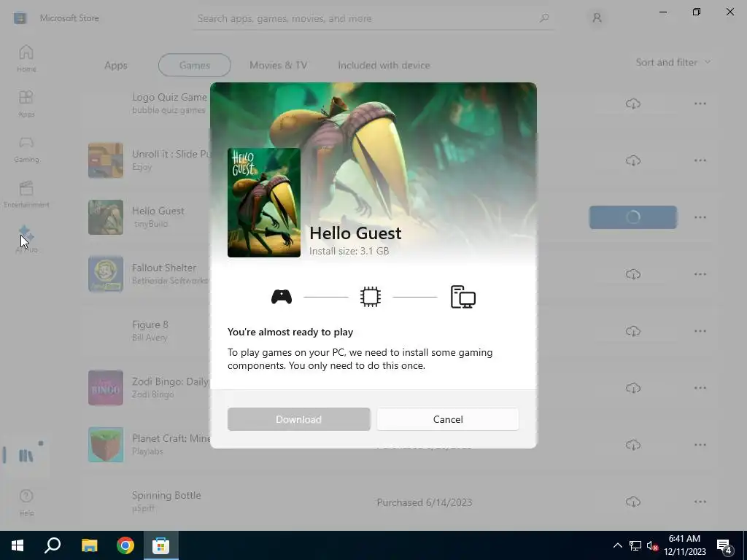Open the Gaming section in sidebar
747x560 pixels.
[26, 149]
